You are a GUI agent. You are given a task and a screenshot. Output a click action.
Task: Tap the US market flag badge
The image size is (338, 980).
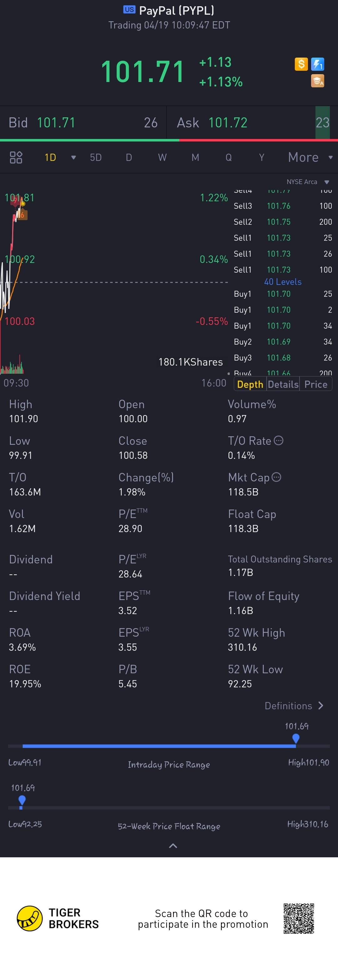coord(129,10)
